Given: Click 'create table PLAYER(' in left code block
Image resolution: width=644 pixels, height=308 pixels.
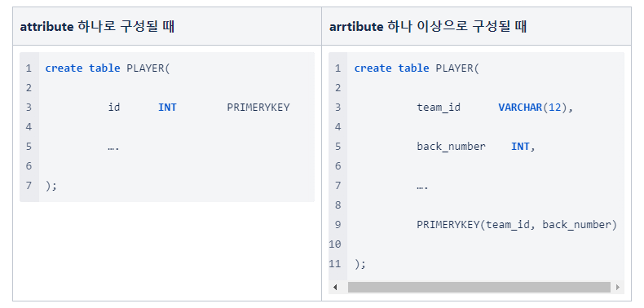Looking at the screenshot, I should pyautogui.click(x=108, y=68).
